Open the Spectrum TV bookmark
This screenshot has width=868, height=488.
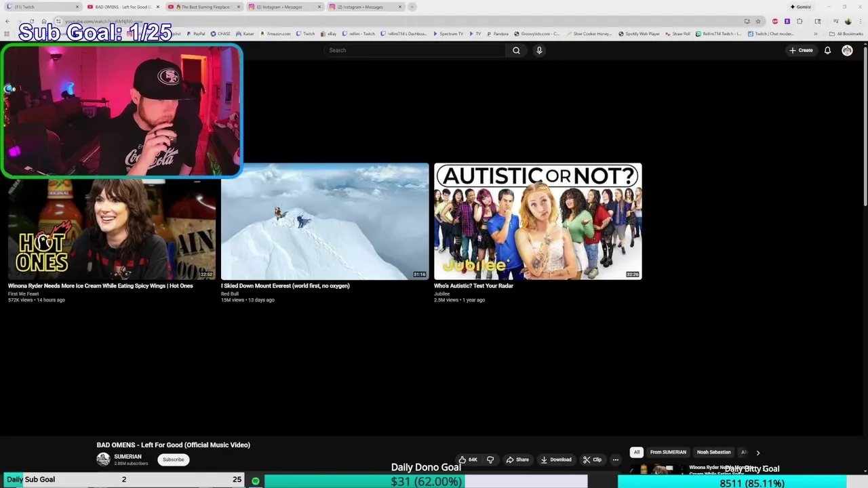[448, 34]
